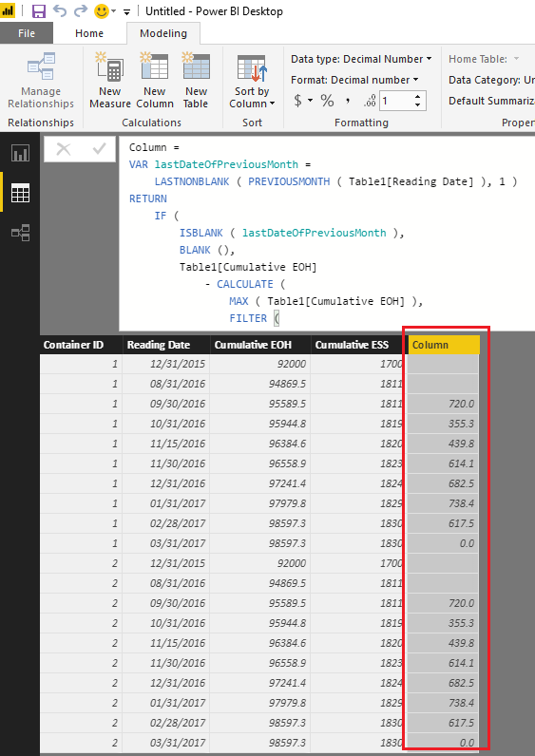Screen dimensions: 535x756
Task: Open the Sort by Column dropdown
Action: coord(252,81)
